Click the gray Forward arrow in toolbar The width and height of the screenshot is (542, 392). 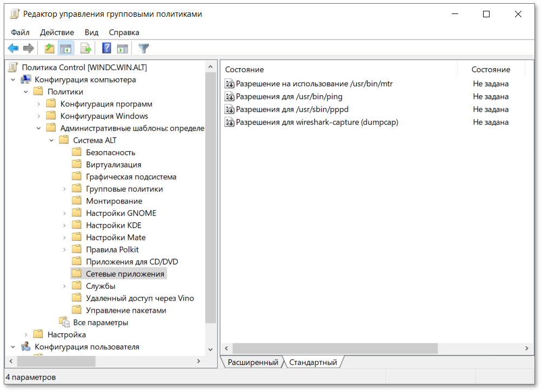(x=29, y=49)
